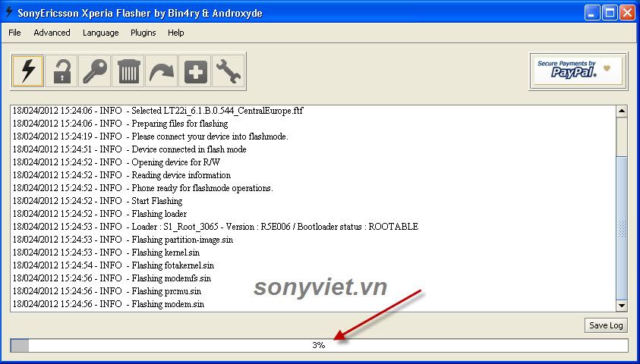Click the lightning icon in title bar
The height and width of the screenshot is (364, 640).
(x=8, y=12)
